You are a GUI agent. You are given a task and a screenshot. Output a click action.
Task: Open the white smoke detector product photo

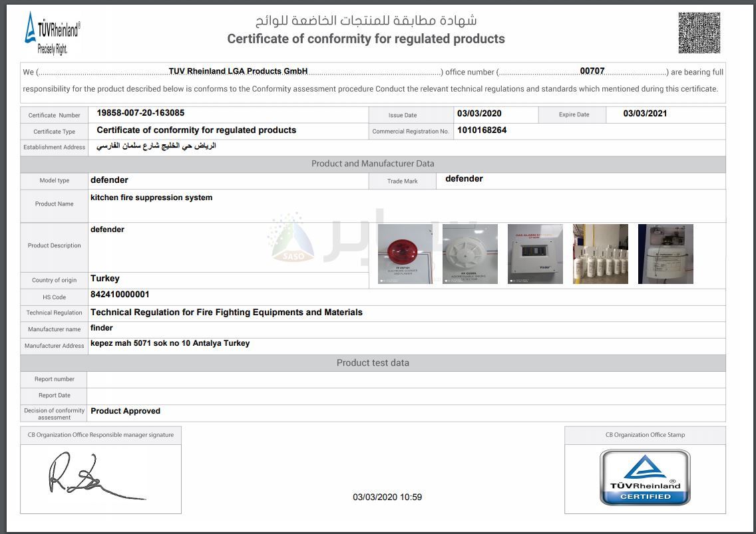pos(470,254)
